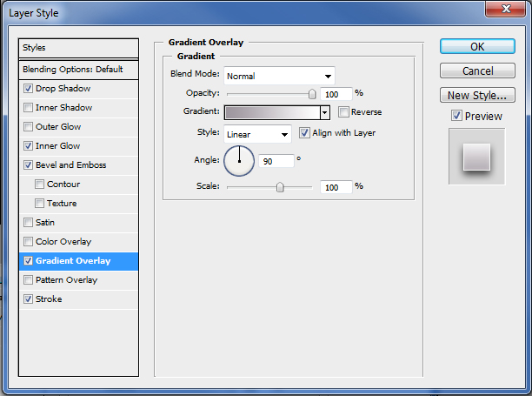Open the gradient picker dropdown arrow
The height and width of the screenshot is (396, 532).
pos(325,112)
